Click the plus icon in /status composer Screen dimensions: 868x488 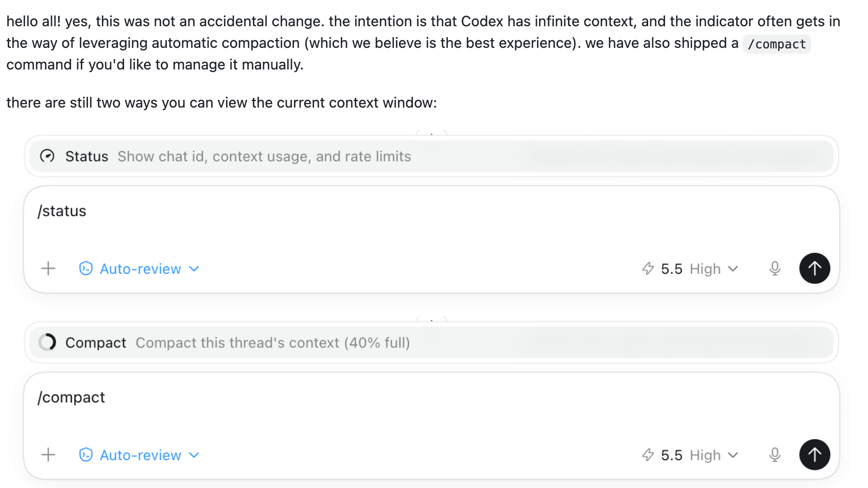pos(48,268)
